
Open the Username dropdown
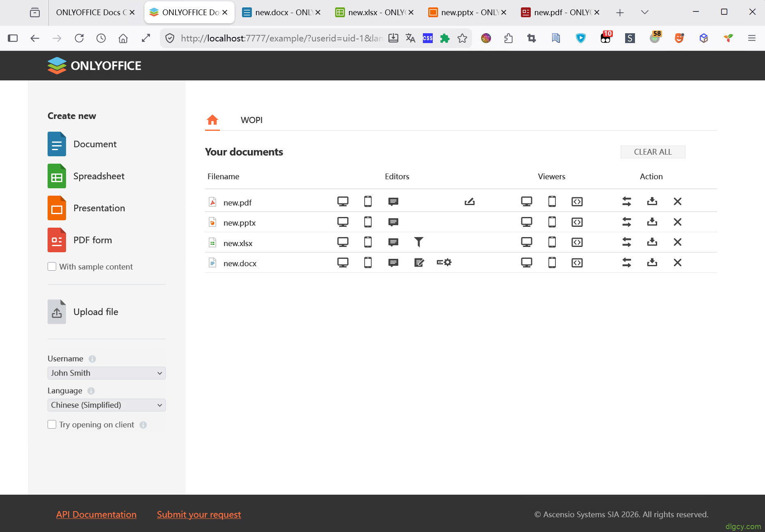pos(107,373)
